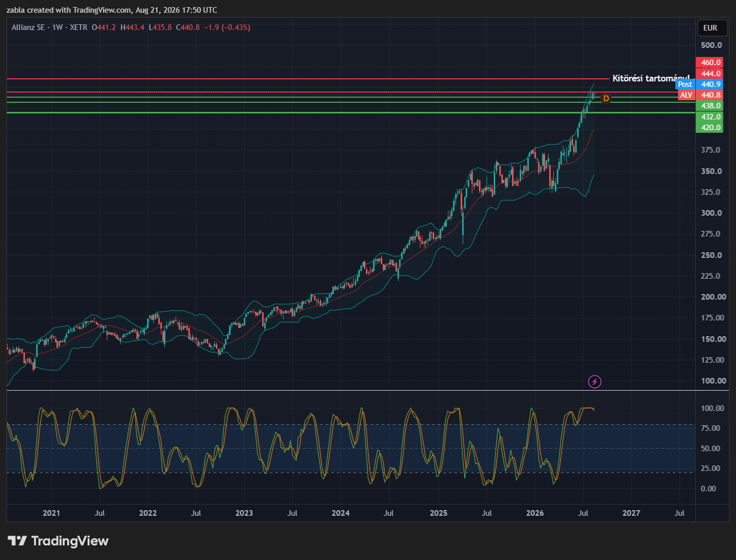Click 500.0 on the price axis

coord(712,45)
